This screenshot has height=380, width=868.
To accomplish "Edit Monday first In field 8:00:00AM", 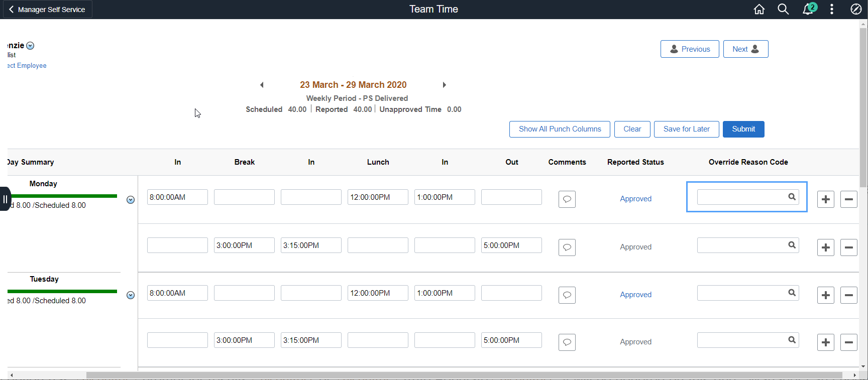I will tap(177, 197).
